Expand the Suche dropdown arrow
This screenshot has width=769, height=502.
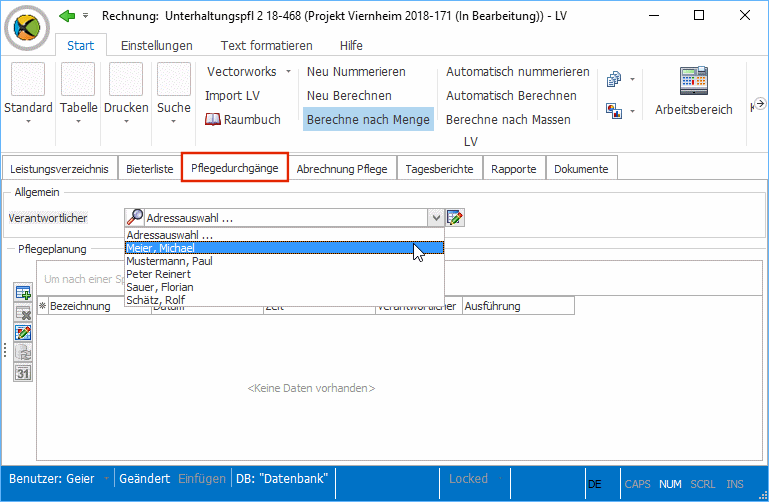(x=174, y=121)
